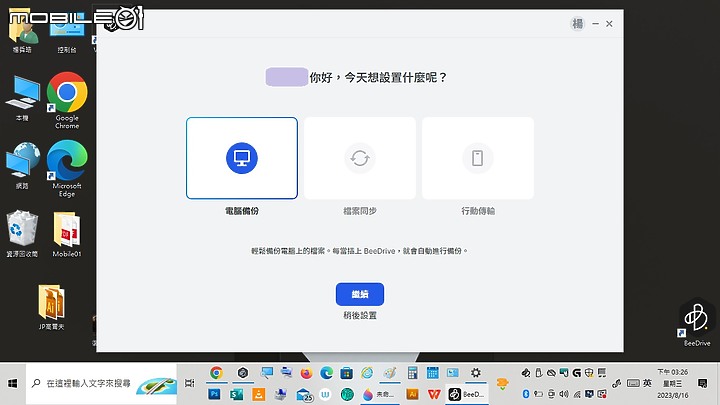Click the 稍後設置 set up later link
720x405 pixels.
(360, 315)
